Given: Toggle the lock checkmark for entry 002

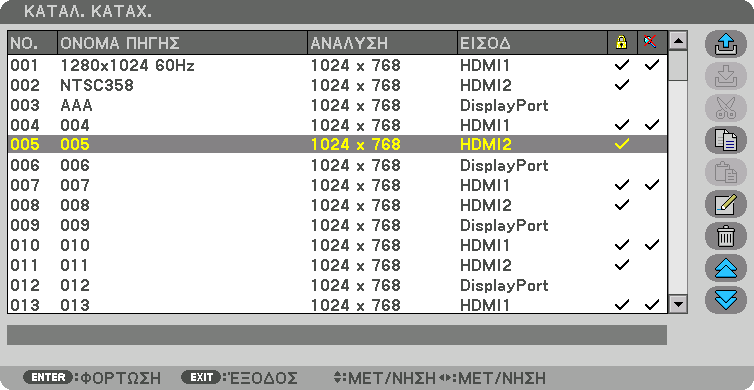Looking at the screenshot, I should pos(621,85).
